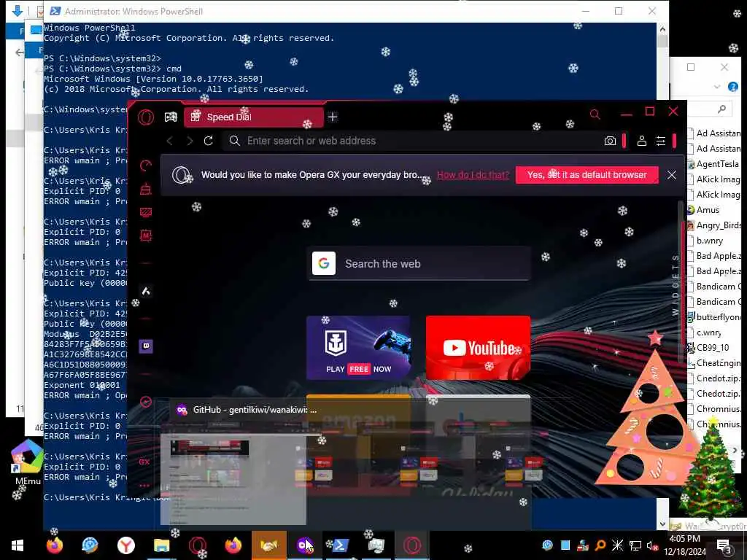Open the Play Free Now warships tile
The image size is (747, 560).
358,348
